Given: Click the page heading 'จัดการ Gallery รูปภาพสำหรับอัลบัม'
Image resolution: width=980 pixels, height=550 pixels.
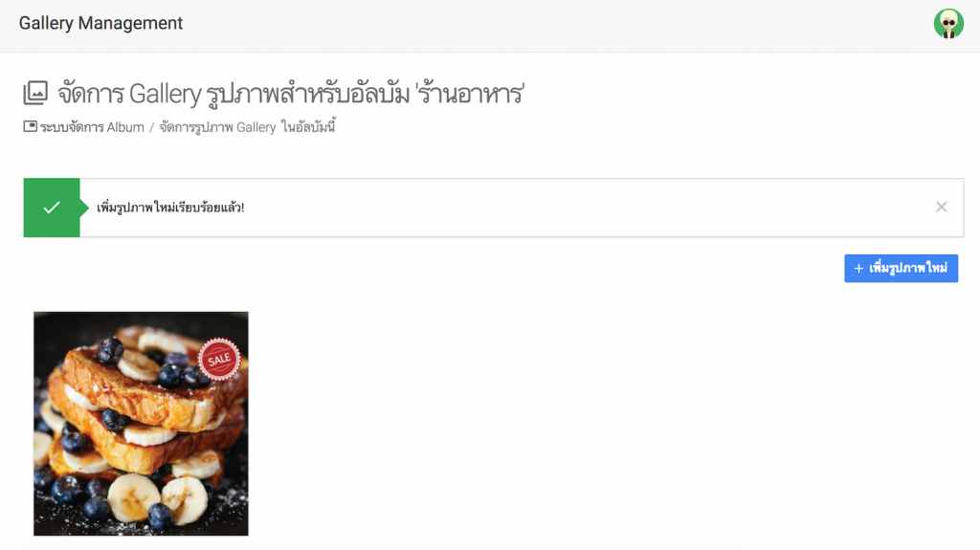Looking at the screenshot, I should [x=234, y=94].
